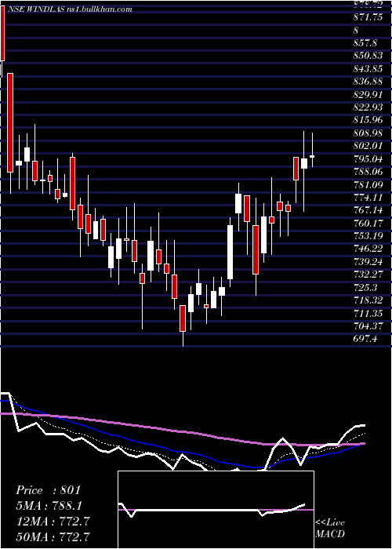Click the Price : 801 readout
392x549 pixels.
[x=49, y=490]
